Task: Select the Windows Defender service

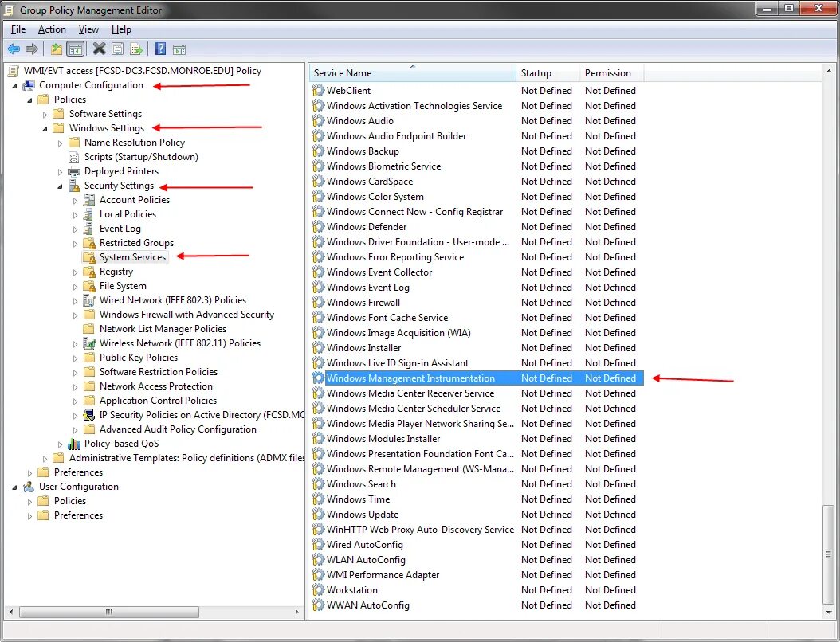Action: (477, 227)
